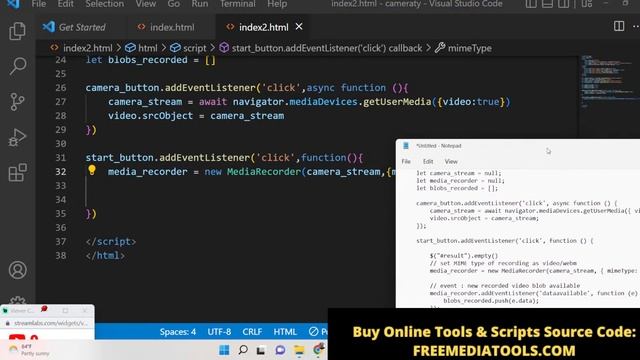Split the editor to the right
This screenshot has width=640, height=360.
click(619, 27)
